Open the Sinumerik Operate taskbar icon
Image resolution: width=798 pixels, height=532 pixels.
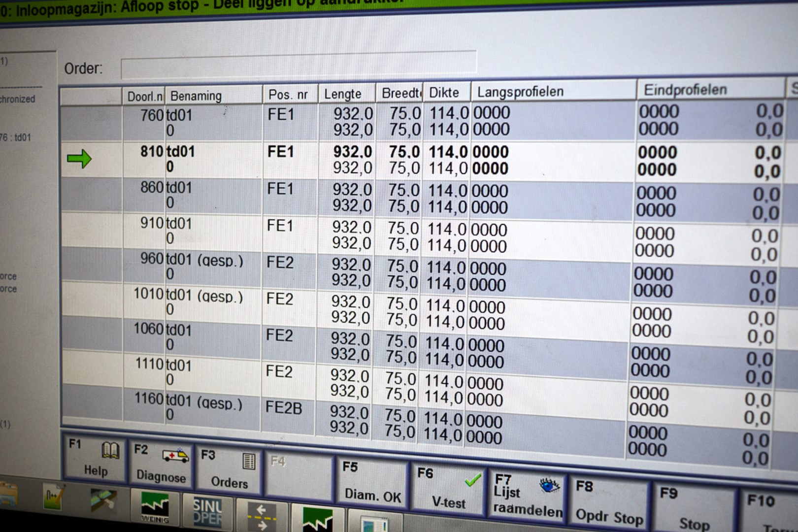pyautogui.click(x=207, y=512)
